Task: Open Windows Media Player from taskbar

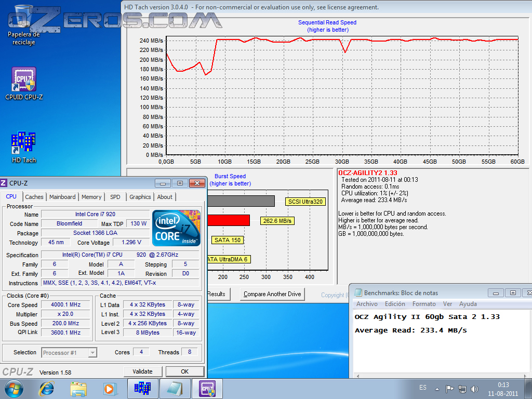Action: click(110, 389)
